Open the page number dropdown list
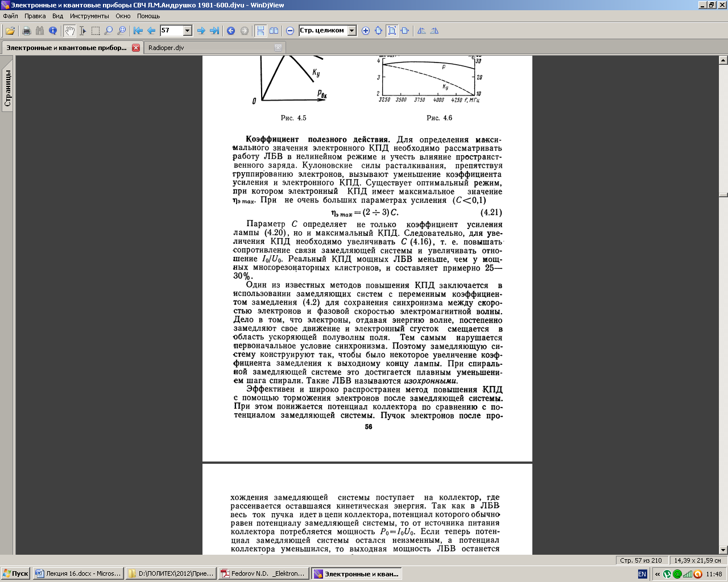 click(x=188, y=31)
